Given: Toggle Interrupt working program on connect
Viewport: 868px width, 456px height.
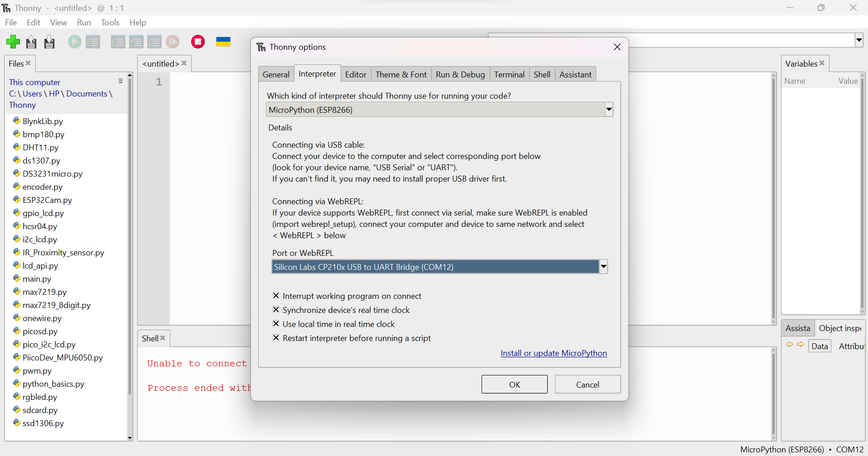Looking at the screenshot, I should point(276,296).
